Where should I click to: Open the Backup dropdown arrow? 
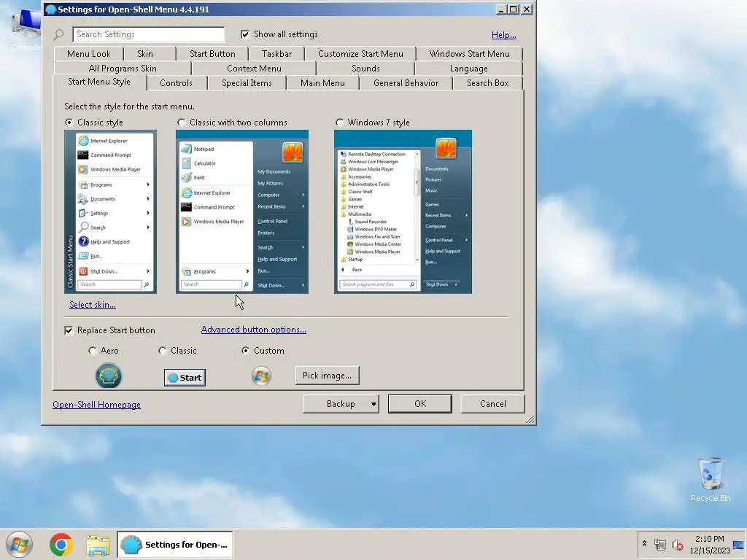(x=373, y=404)
